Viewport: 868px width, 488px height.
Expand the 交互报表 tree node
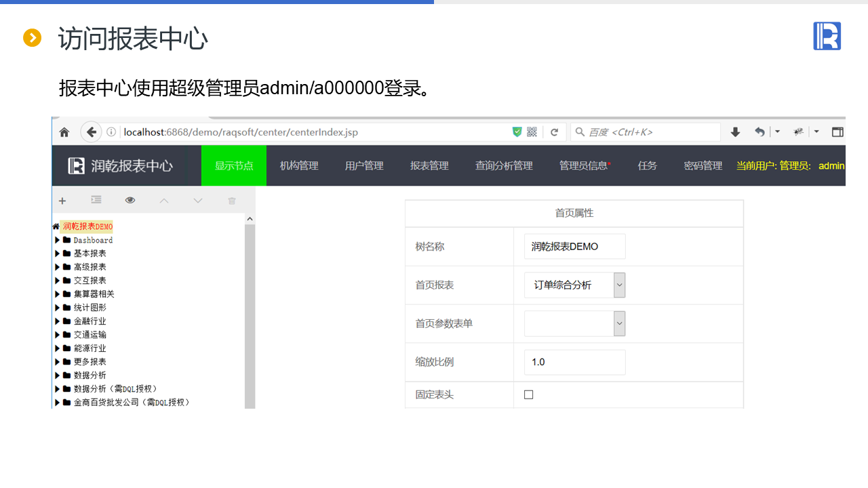[57, 281]
